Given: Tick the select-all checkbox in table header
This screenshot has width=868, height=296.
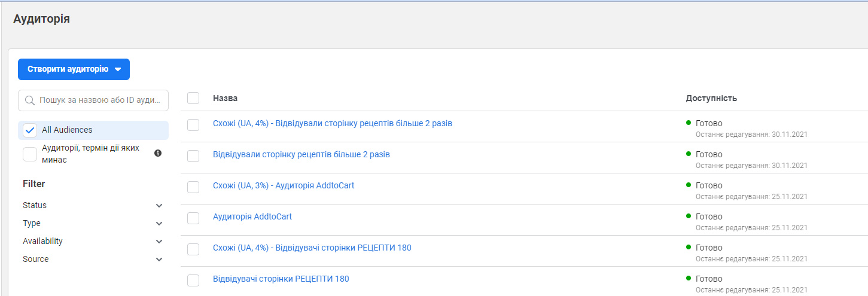Looking at the screenshot, I should 193,98.
